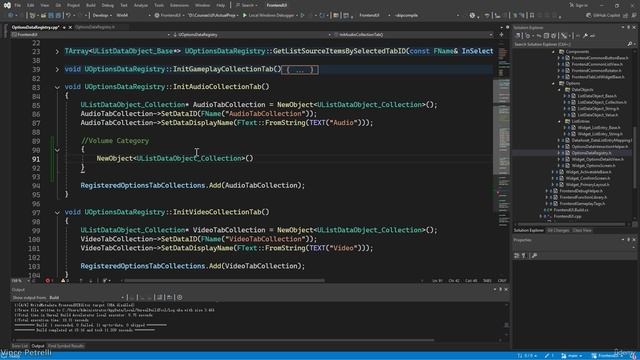Select OptionsDataRegistry.h in Solution Explorer

tap(591, 153)
